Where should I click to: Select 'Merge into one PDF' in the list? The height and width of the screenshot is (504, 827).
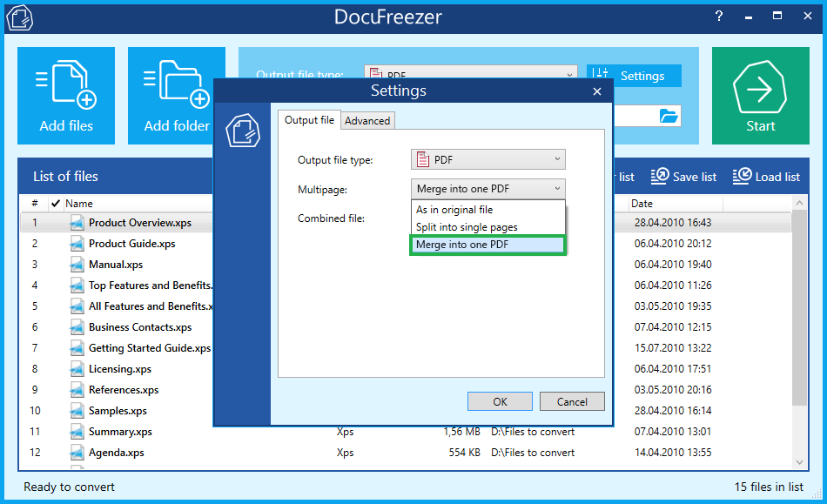click(x=487, y=245)
